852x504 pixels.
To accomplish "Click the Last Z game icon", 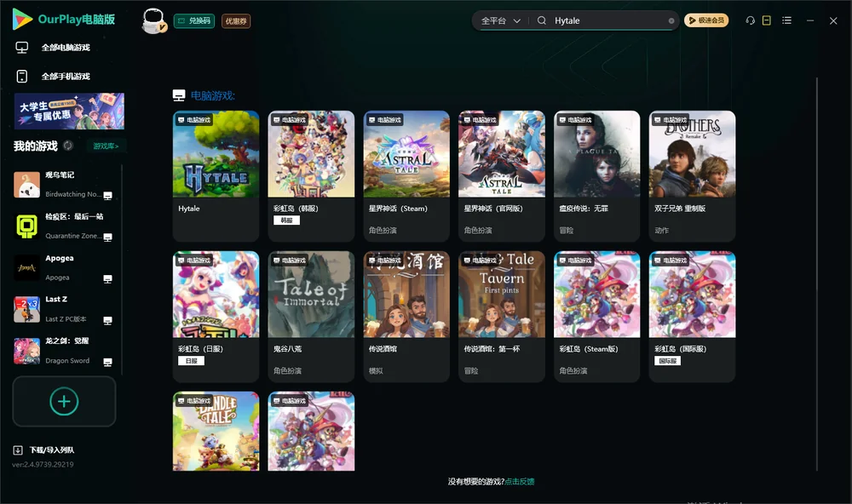I will 26,309.
